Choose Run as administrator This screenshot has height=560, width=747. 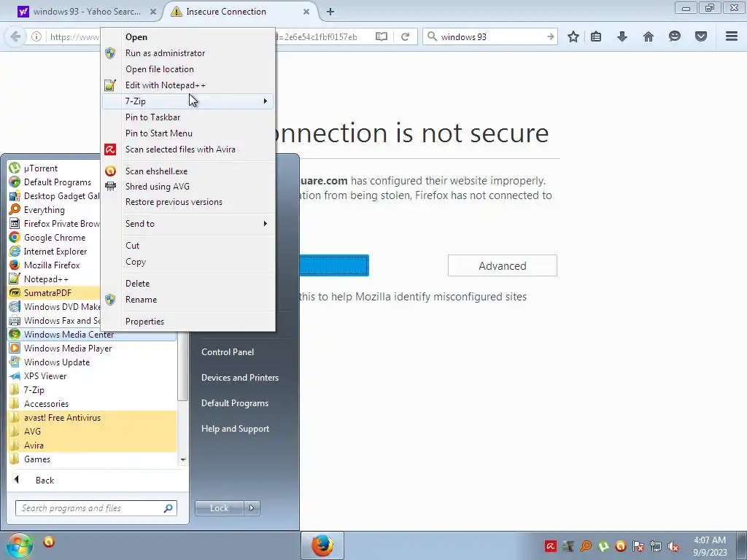click(187, 52)
